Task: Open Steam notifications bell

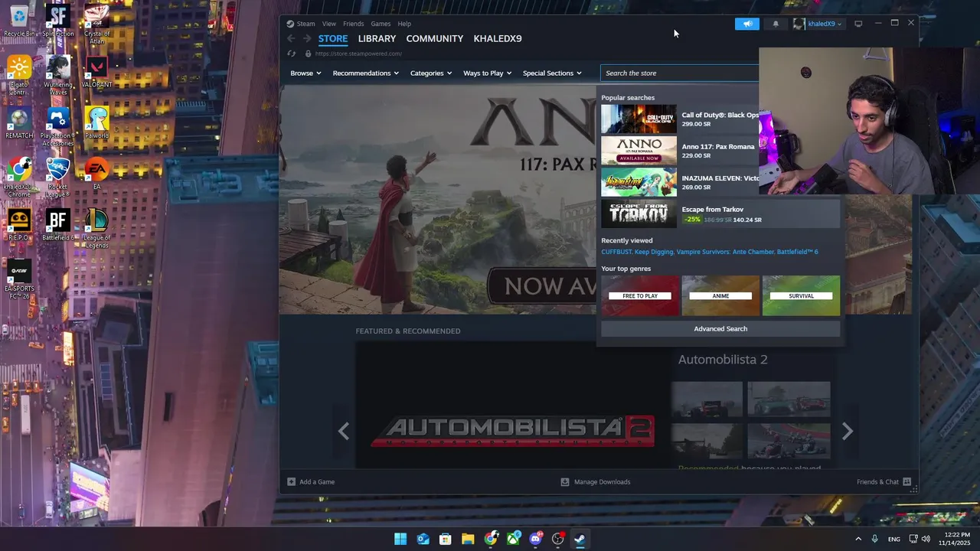Action: (776, 24)
